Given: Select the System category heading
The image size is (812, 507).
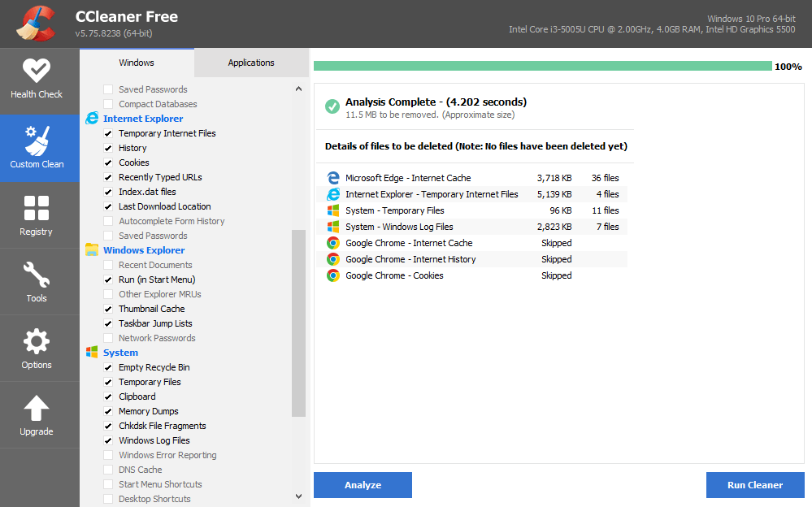Looking at the screenshot, I should click(x=120, y=352).
